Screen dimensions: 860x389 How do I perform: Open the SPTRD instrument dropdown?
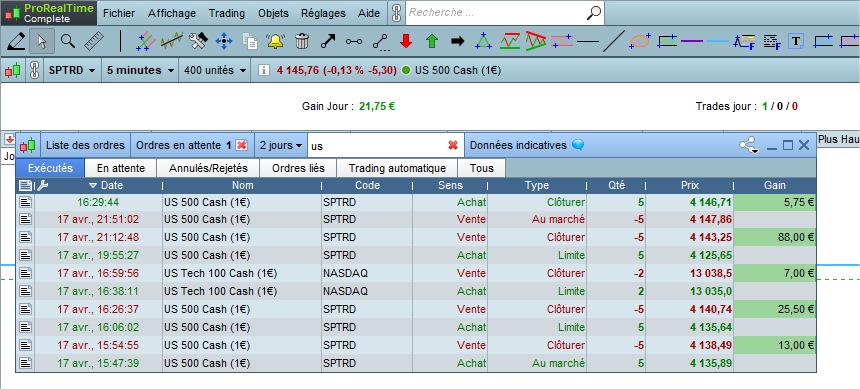click(x=72, y=70)
